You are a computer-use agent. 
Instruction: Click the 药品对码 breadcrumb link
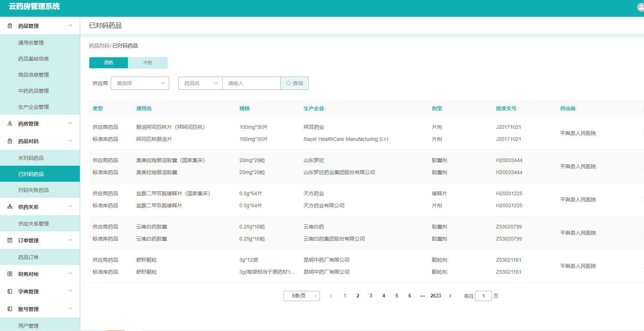99,46
